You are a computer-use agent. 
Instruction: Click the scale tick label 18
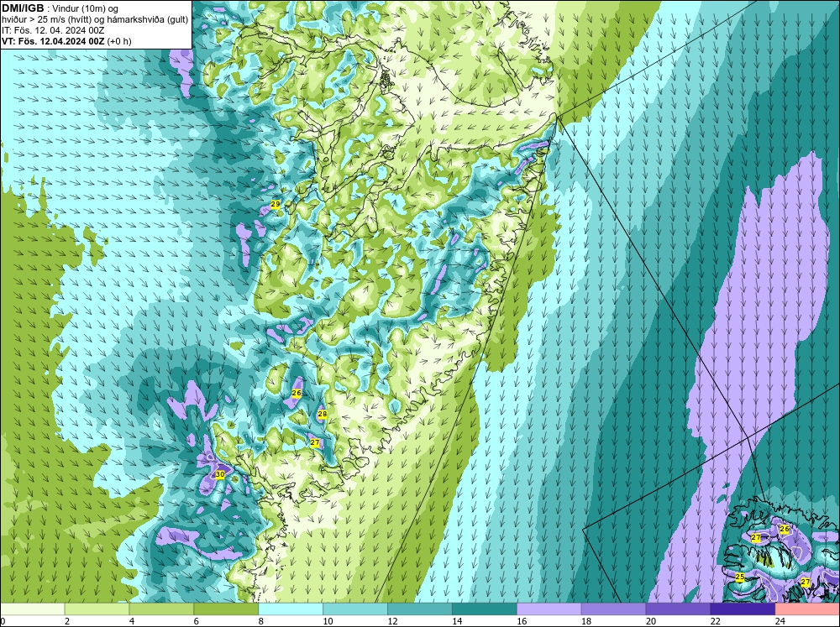(x=586, y=621)
